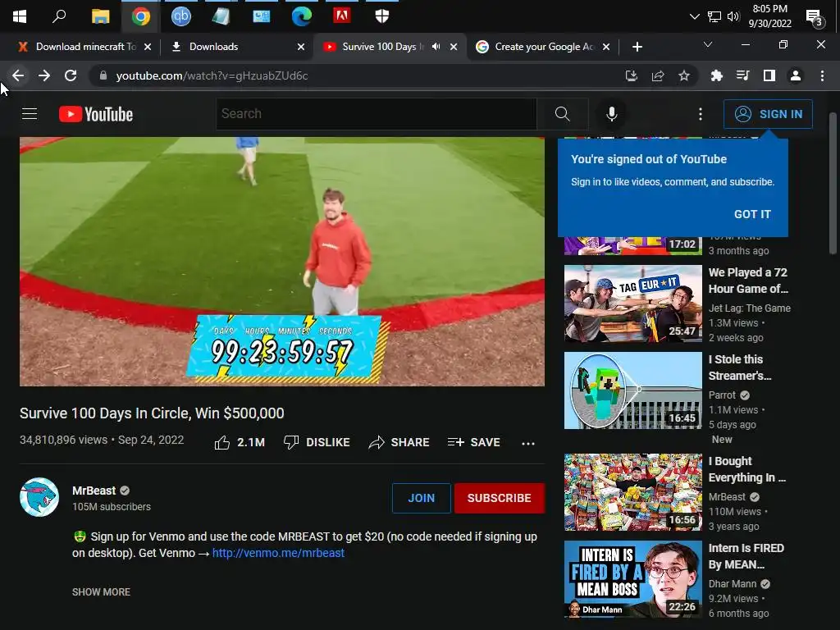
Task: Click the SIGN IN button
Action: coord(768,114)
